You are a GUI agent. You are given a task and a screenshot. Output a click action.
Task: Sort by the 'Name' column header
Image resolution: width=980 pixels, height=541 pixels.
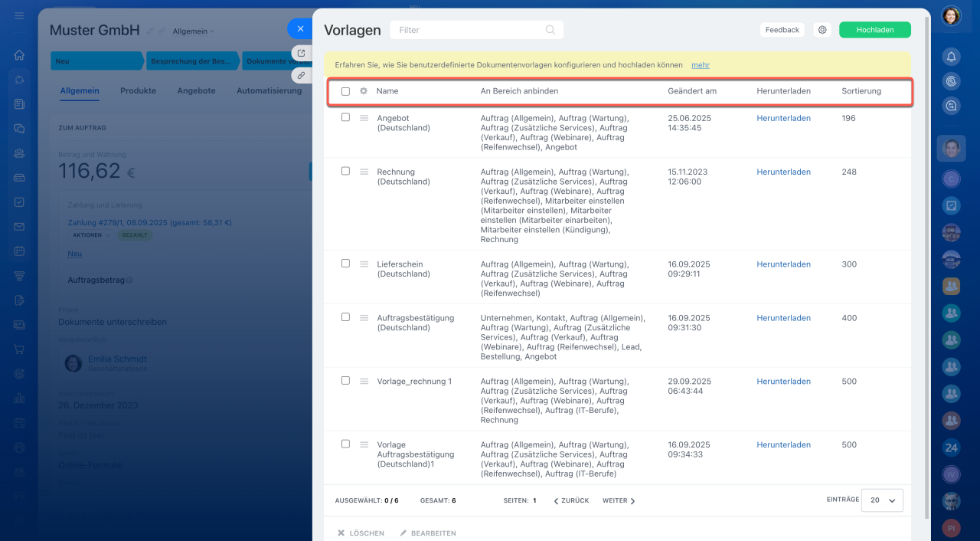pos(387,91)
